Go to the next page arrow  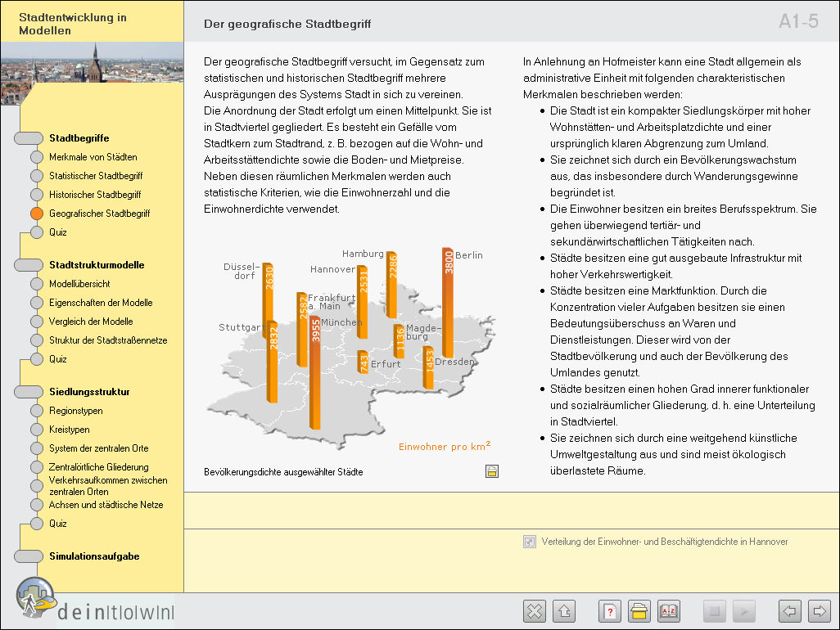point(819,611)
